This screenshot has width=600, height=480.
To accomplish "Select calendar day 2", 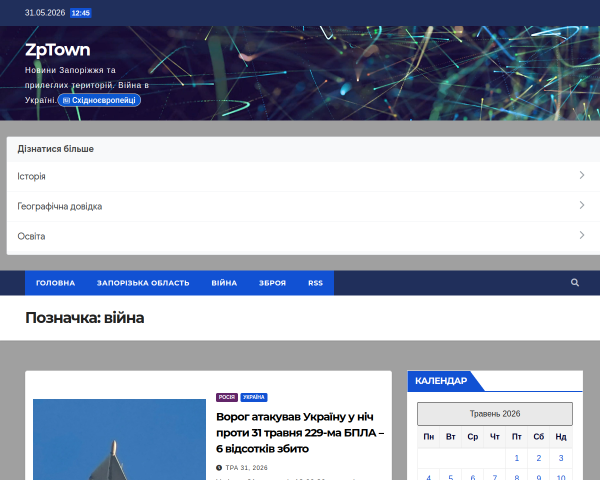I will (539, 458).
